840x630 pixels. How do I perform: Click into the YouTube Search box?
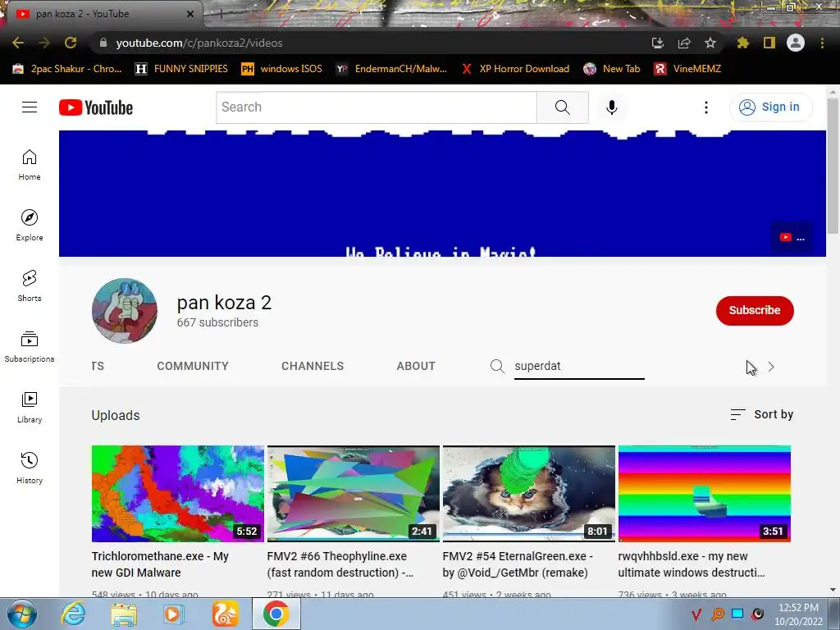pos(376,107)
